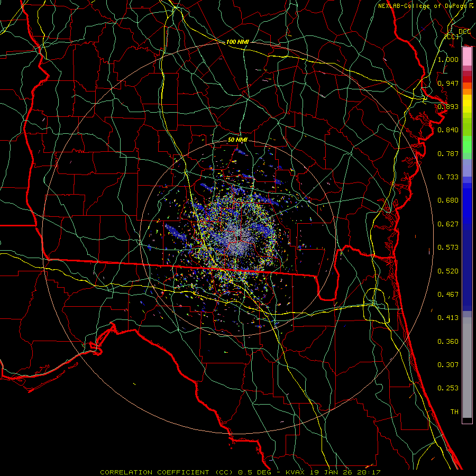
Task: Select the 0.360 scale value
Action: click(x=448, y=342)
